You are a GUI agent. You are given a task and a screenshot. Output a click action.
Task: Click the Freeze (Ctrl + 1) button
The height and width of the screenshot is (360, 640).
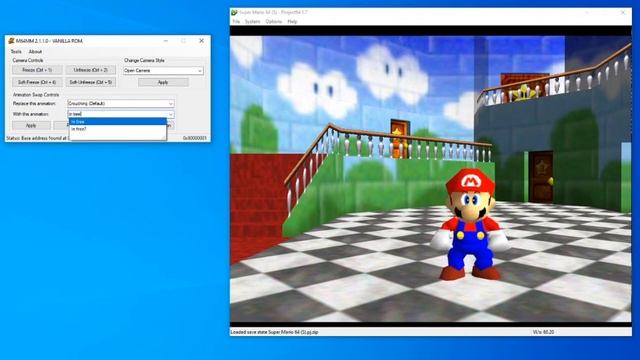coord(37,70)
